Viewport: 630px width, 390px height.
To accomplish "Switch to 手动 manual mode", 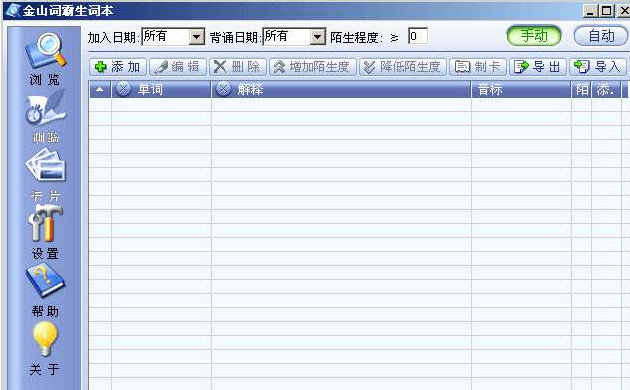I will (534, 36).
